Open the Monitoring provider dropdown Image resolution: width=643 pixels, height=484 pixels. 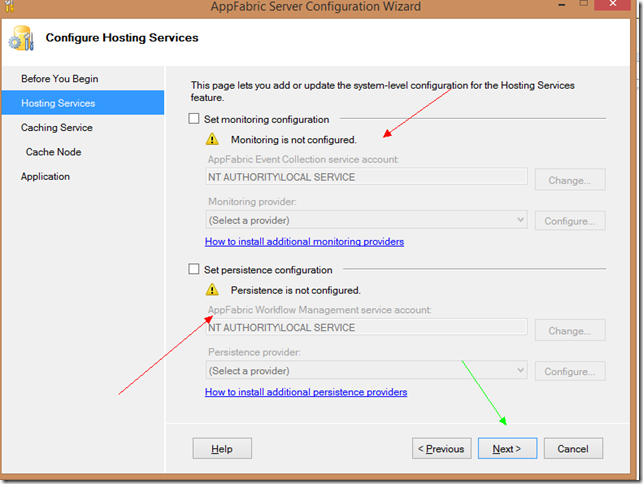366,220
